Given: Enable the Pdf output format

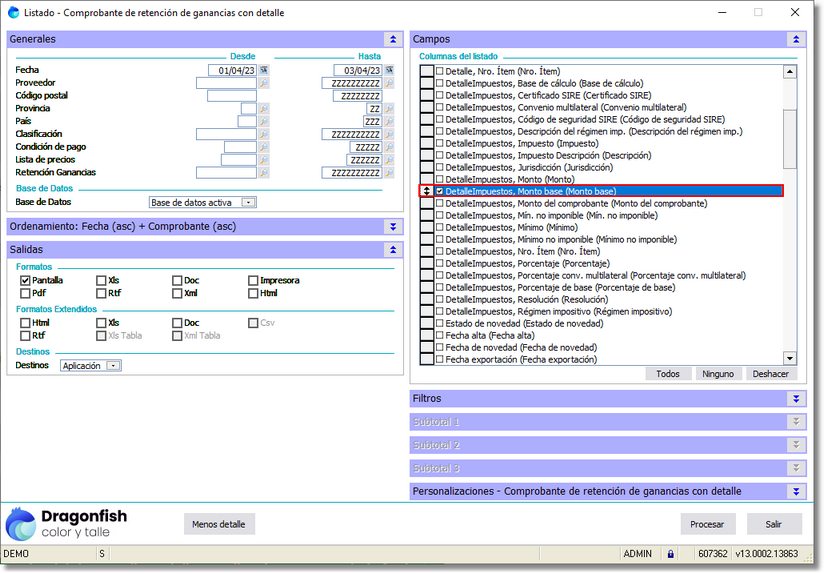Looking at the screenshot, I should 25,293.
